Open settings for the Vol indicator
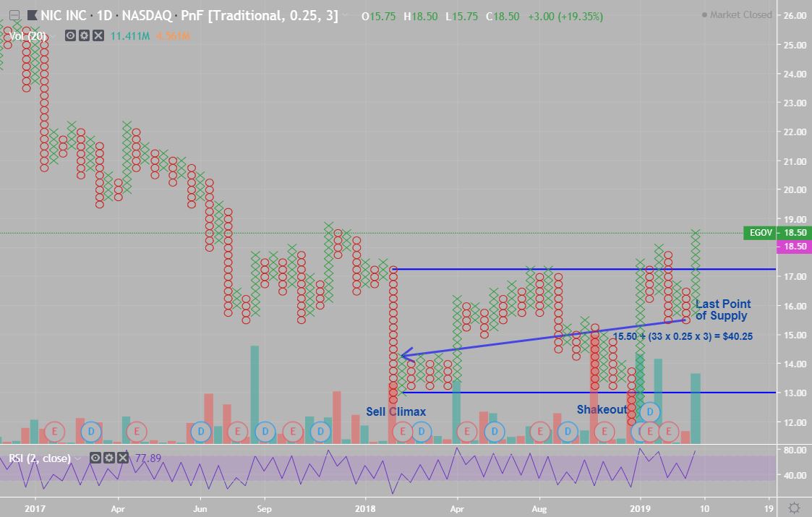 tap(84, 35)
